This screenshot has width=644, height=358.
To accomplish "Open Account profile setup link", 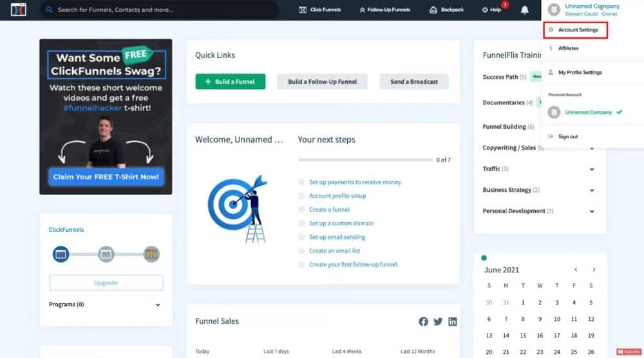I will (337, 196).
